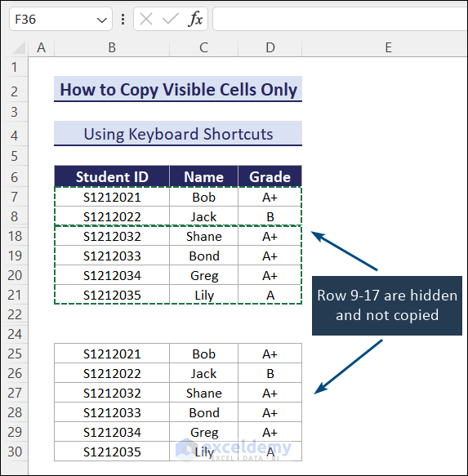This screenshot has width=468, height=476.
Task: Click pasted cell S1212035 in row 30
Action: [112, 452]
